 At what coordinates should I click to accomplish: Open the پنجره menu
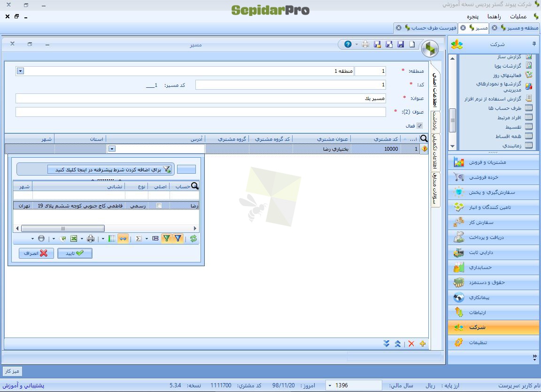click(472, 16)
